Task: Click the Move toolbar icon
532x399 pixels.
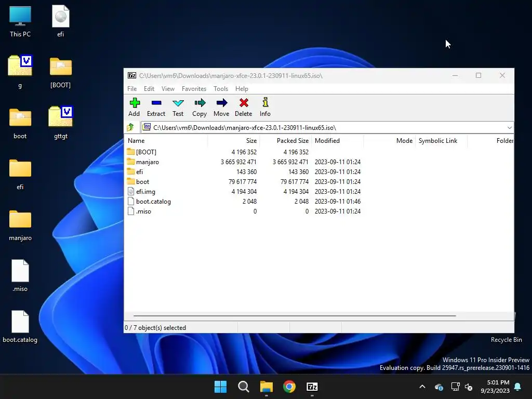Action: (x=221, y=107)
